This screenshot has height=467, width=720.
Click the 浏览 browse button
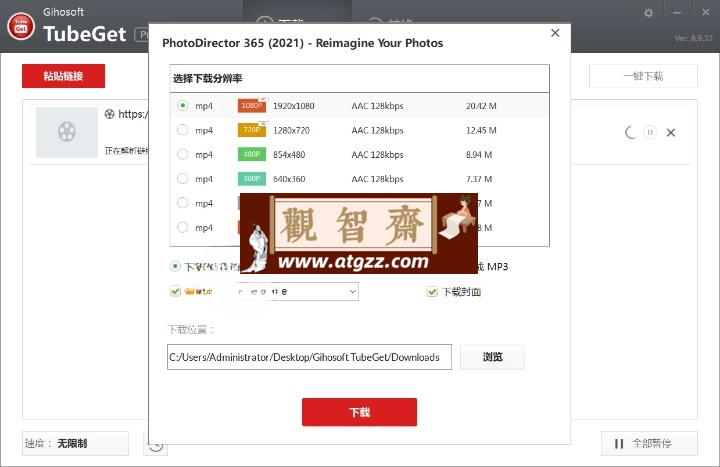click(x=492, y=357)
